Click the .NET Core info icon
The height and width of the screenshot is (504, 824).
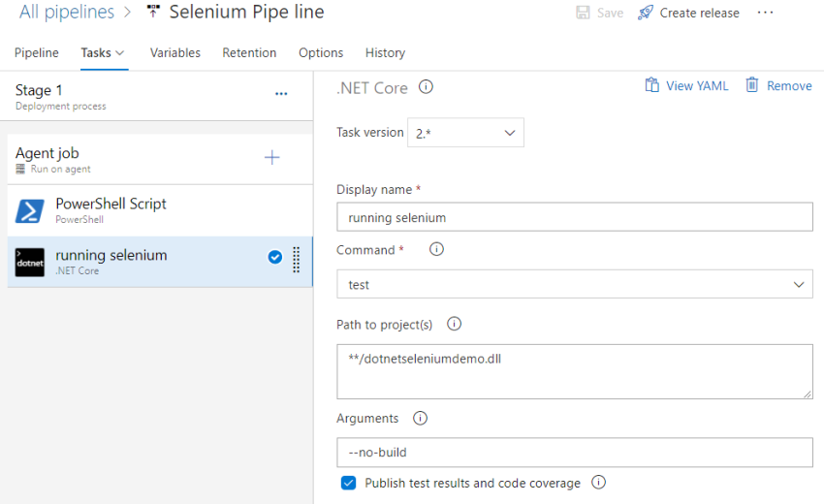426,87
